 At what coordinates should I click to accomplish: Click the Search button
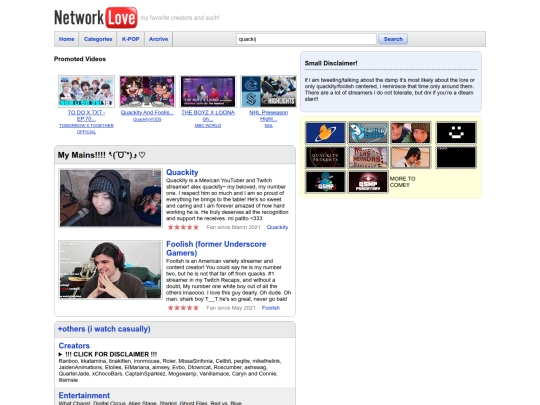coord(393,39)
